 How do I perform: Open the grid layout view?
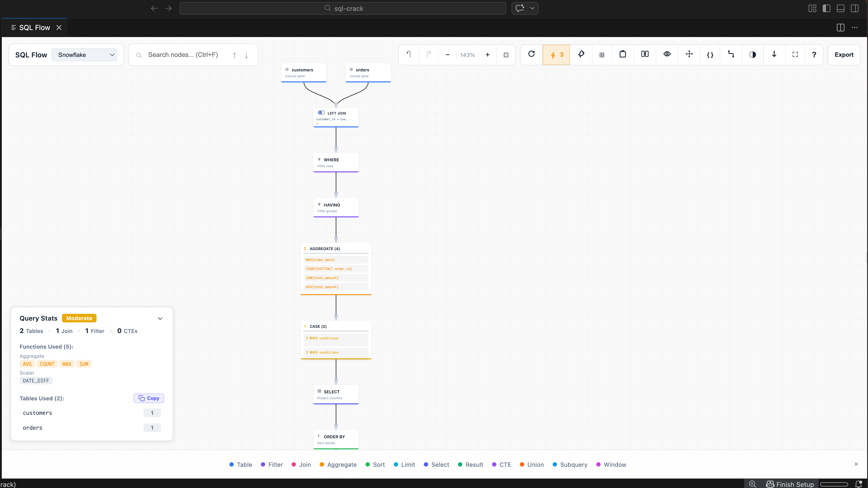click(x=602, y=54)
